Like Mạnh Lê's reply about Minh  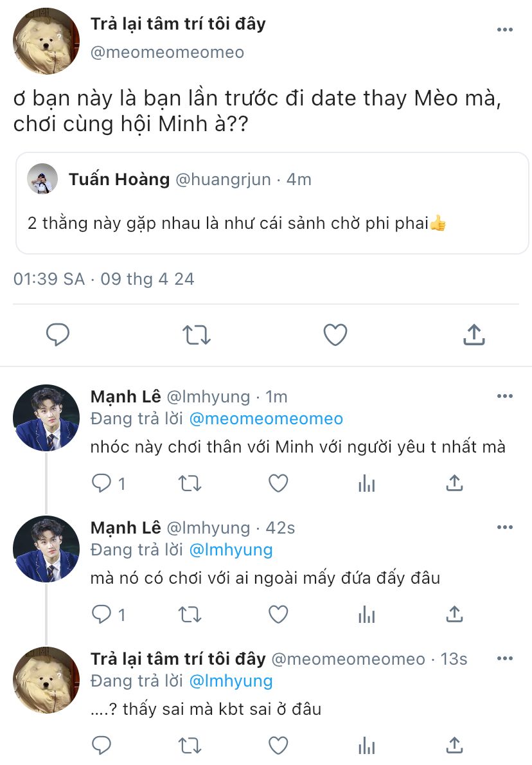click(x=278, y=483)
